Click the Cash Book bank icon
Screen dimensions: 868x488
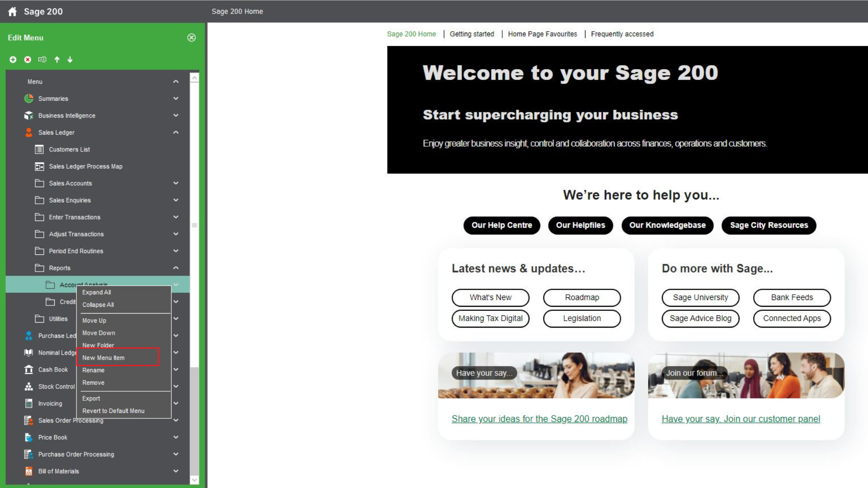tap(28, 370)
